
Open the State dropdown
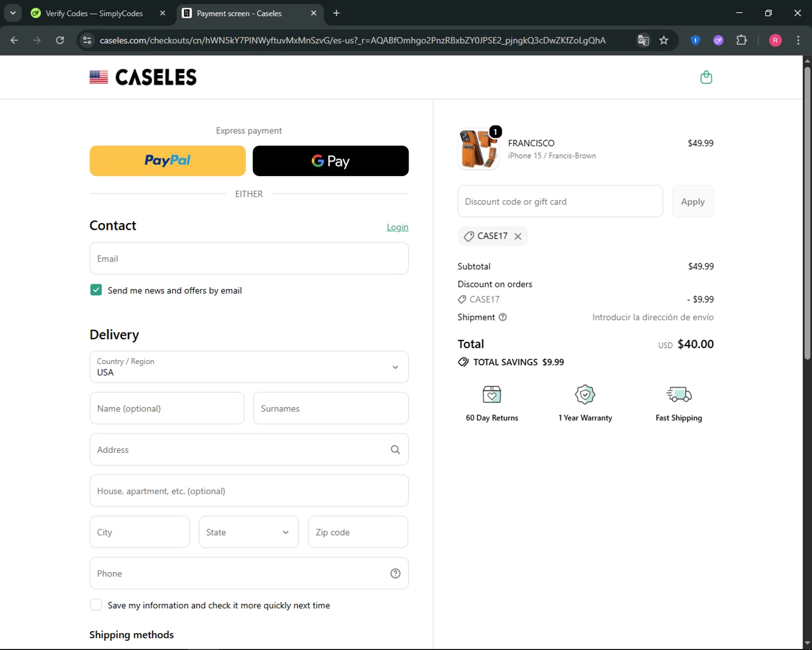coord(248,532)
